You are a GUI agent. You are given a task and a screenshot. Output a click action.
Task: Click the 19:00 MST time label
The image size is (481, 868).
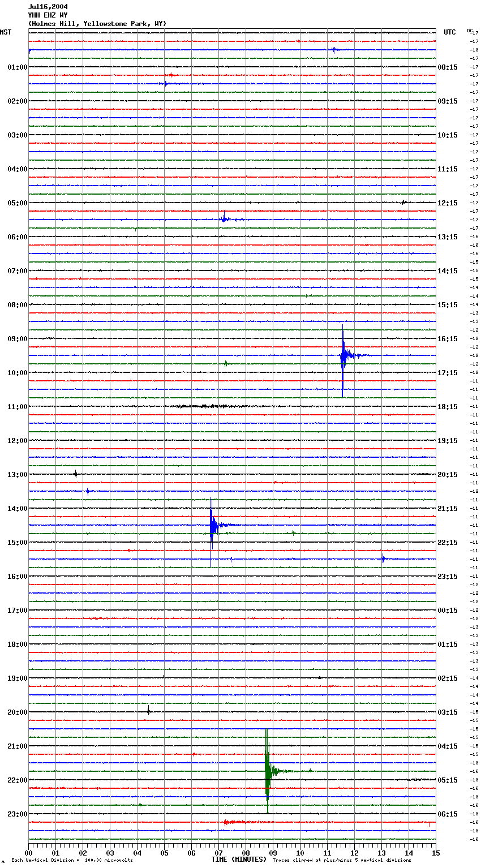tap(18, 678)
